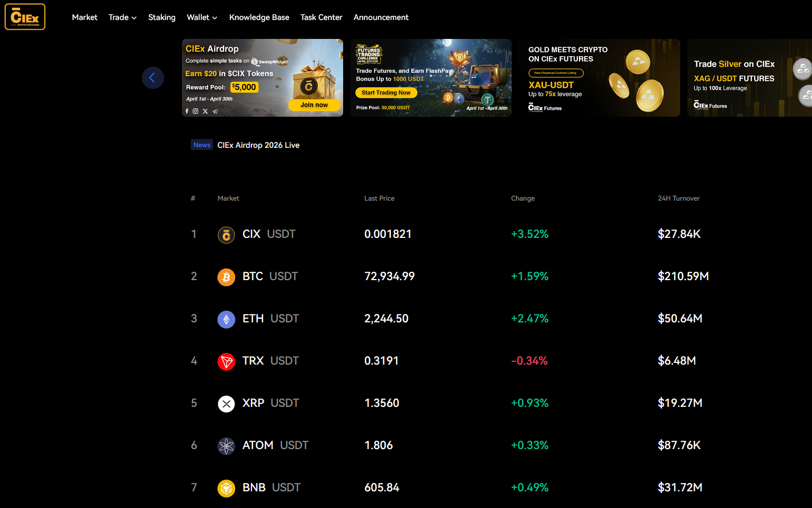Click the Instagram icon on Airdrop banner

[x=196, y=111]
